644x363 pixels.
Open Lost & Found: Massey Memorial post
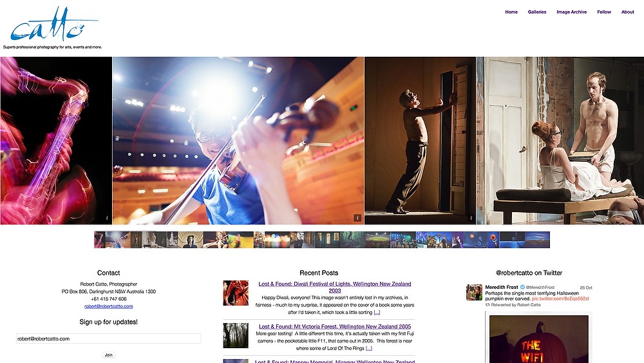coord(335,361)
